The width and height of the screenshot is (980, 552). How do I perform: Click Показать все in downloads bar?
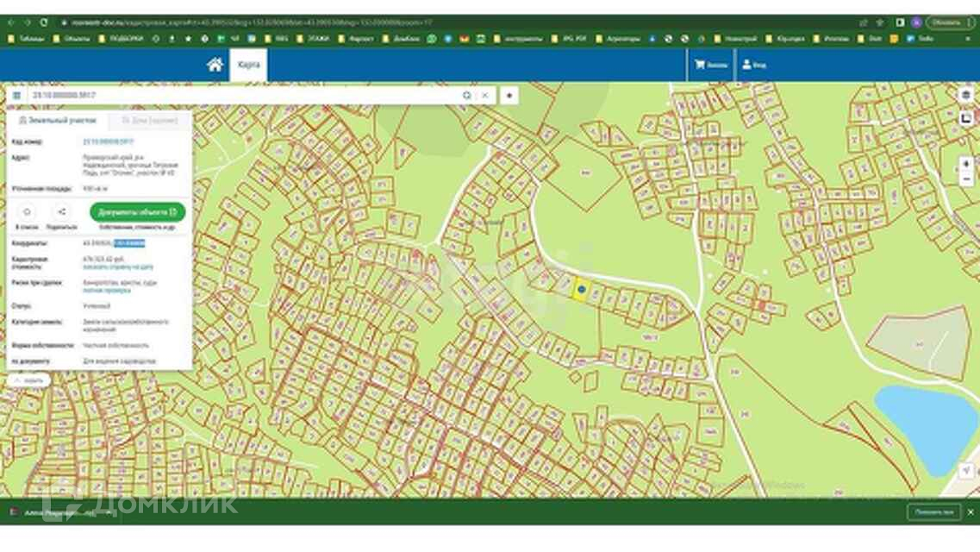coord(933,512)
